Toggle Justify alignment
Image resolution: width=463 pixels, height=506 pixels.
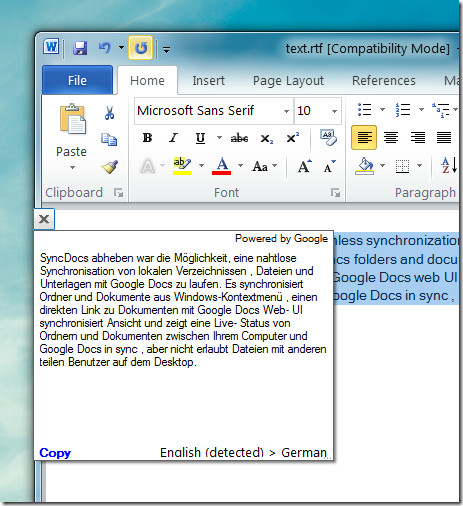point(444,137)
